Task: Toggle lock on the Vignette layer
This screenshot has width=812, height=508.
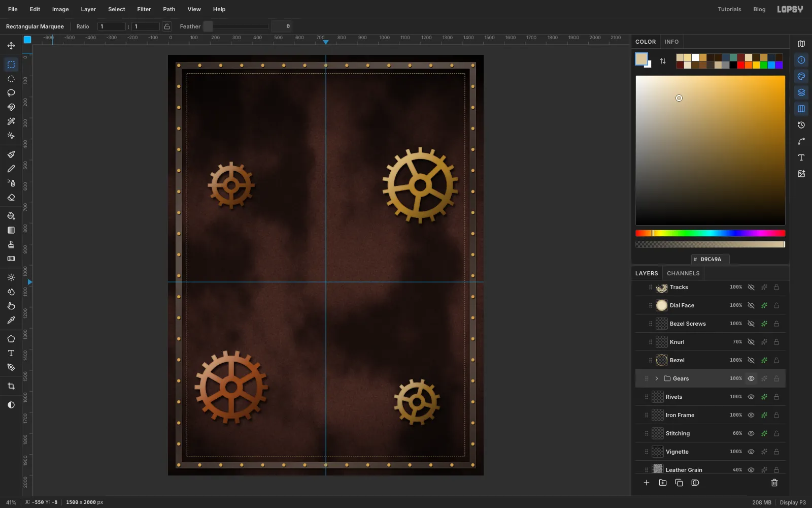Action: [x=776, y=452]
